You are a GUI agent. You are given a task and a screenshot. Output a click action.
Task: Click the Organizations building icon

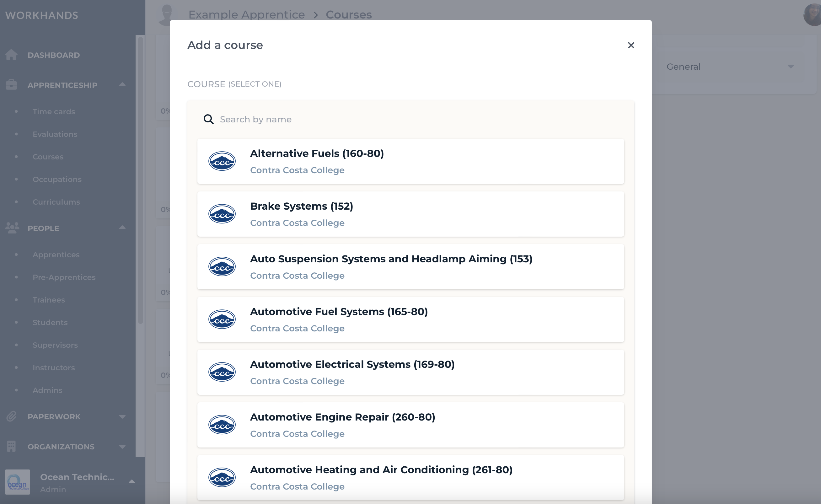coord(11,446)
